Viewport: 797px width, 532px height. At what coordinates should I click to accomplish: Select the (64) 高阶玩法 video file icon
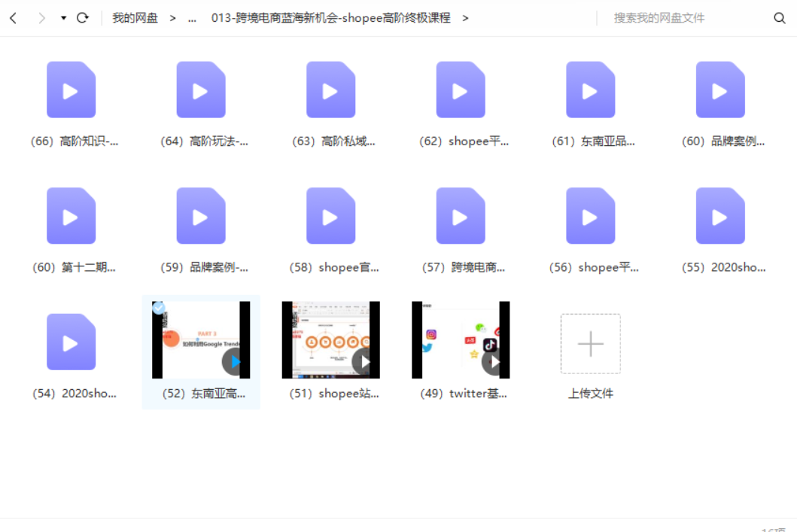[x=201, y=90]
